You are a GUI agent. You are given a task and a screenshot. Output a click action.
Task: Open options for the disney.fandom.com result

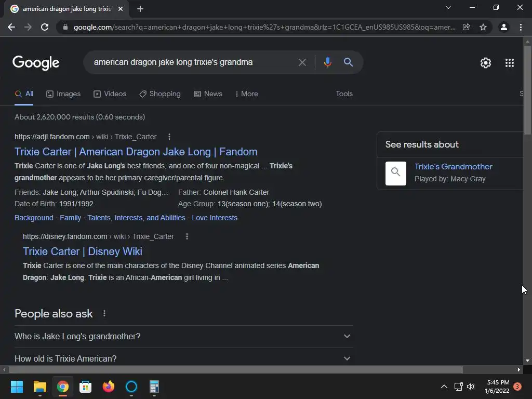tap(187, 236)
